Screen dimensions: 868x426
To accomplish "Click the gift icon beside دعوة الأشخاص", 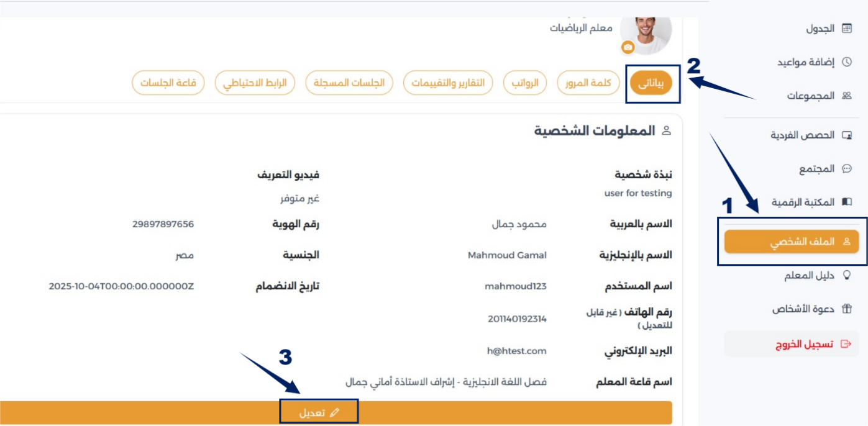I will pyautogui.click(x=846, y=309).
